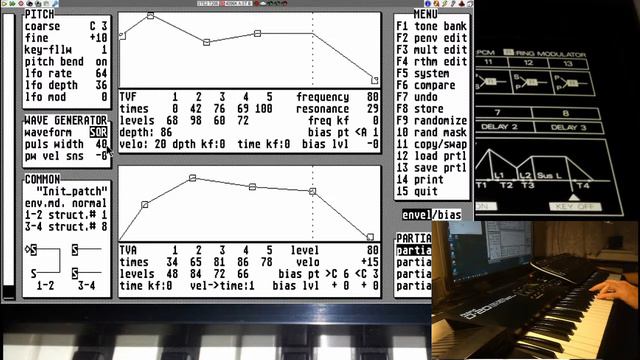The height and width of the screenshot is (360, 640).
Task: Click the lfo rate value 64
Action: click(101, 73)
